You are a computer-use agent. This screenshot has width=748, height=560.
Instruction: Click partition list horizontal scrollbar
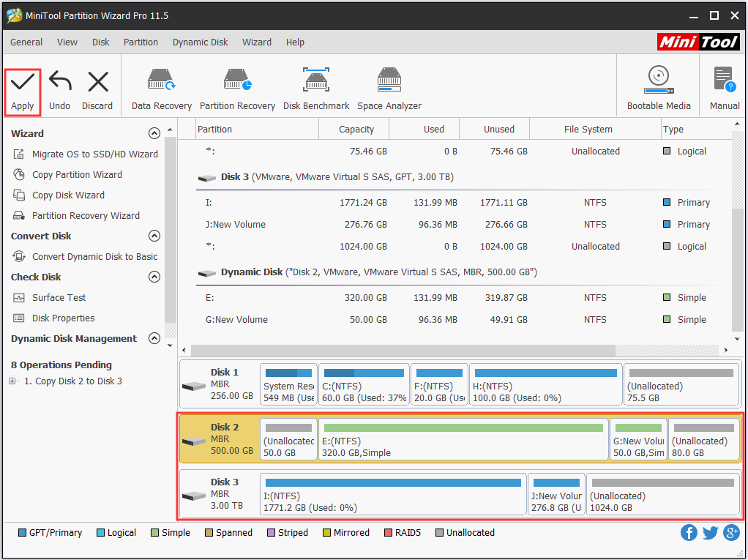[403, 351]
